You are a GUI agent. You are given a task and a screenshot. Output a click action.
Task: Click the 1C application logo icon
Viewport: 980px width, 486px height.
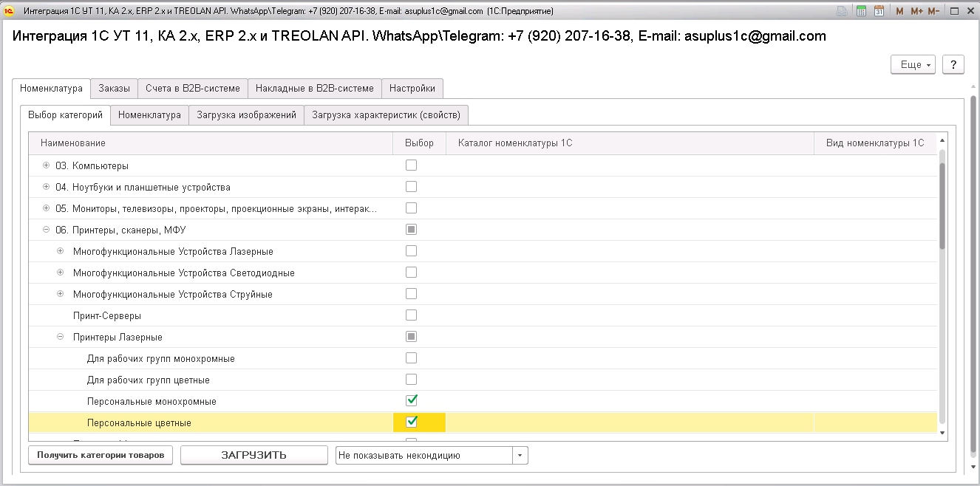[x=10, y=11]
